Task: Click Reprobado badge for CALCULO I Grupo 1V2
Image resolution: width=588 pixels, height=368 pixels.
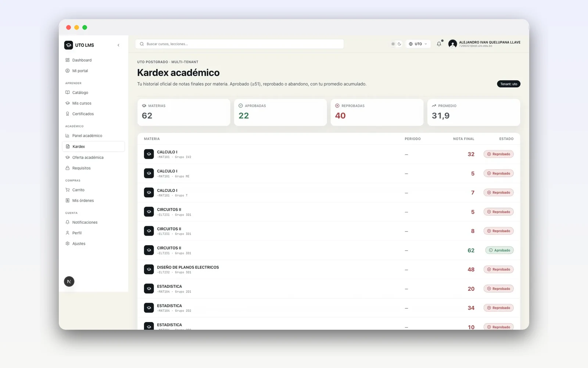Action: point(499,154)
